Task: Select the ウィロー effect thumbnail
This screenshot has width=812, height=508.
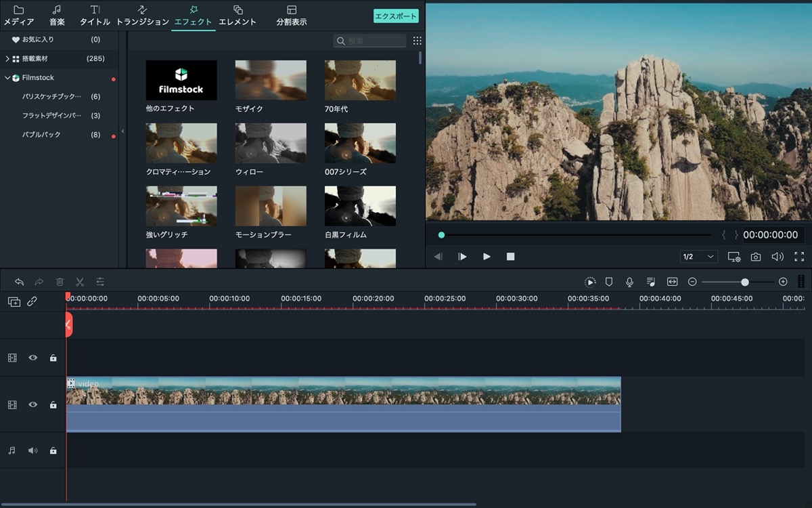Action: tap(271, 143)
